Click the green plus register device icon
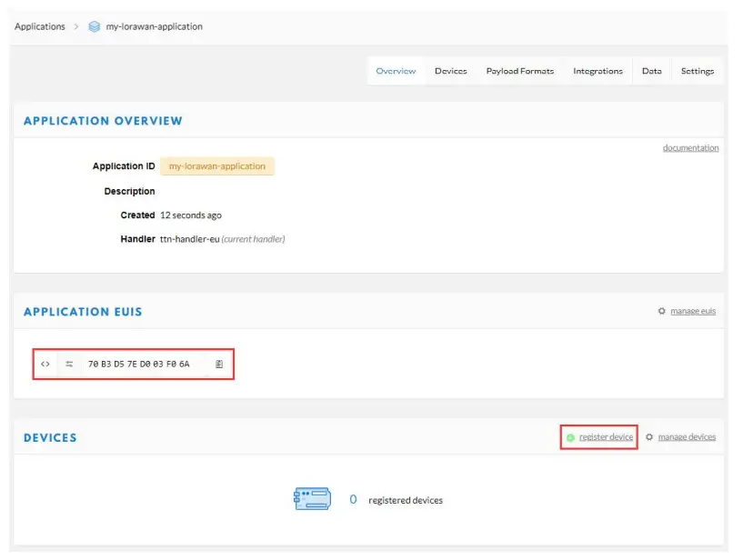The image size is (743, 560). tap(570, 437)
